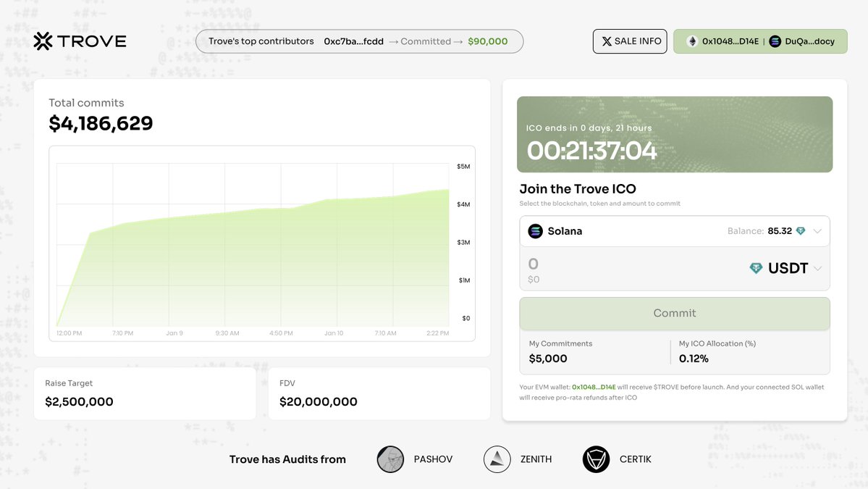
Task: Click the CERTIK audit label
Action: [636, 459]
